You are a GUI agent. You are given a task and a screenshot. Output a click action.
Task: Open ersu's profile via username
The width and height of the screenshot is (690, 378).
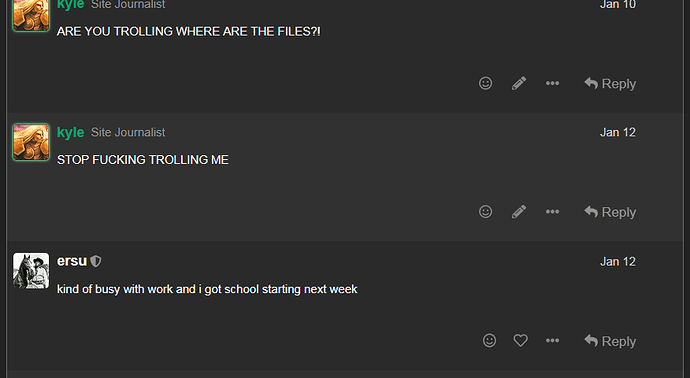point(72,261)
